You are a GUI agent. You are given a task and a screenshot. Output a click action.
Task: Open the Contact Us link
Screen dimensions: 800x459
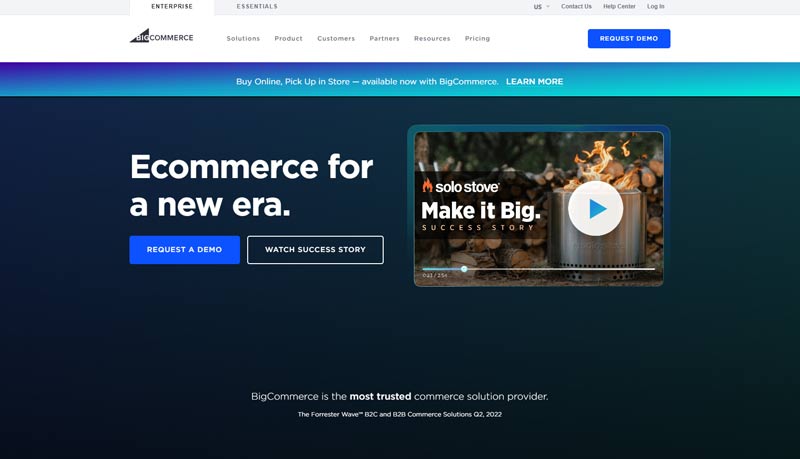pos(576,7)
